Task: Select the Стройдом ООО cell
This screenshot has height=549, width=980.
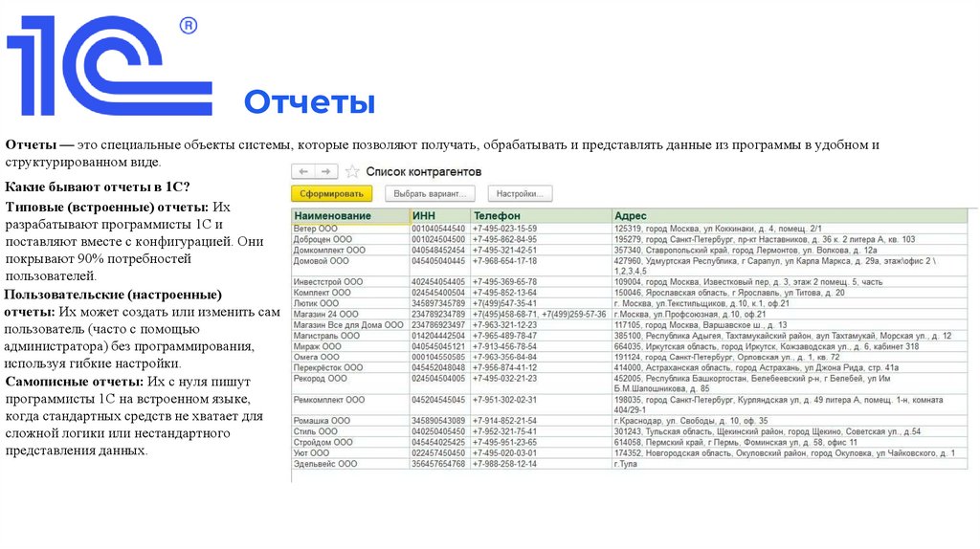Action: click(x=350, y=442)
